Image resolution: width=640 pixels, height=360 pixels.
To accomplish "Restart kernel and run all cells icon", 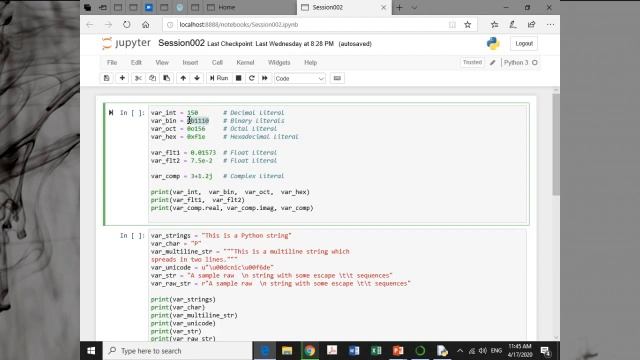I will point(265,78).
